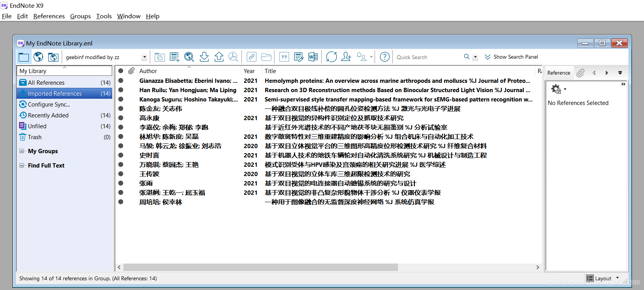Viewport: 644px width, 290px height.
Task: Sort by attachment paperclip column header
Action: point(132,71)
